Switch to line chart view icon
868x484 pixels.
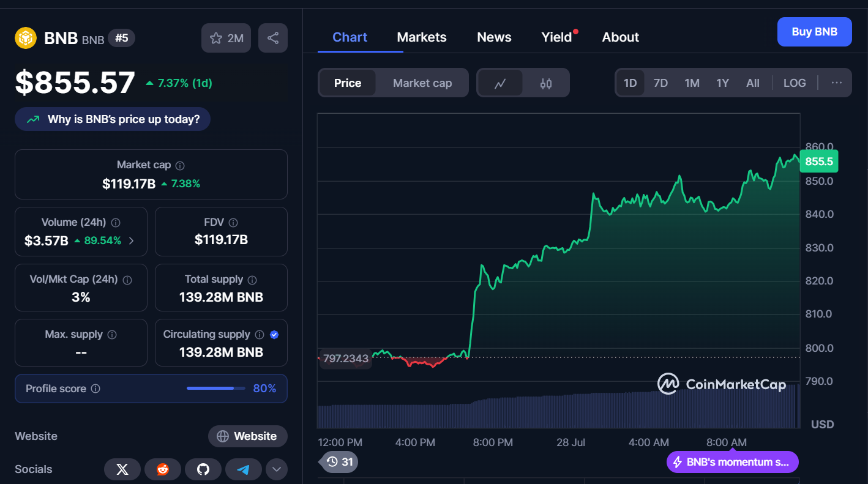(x=500, y=83)
